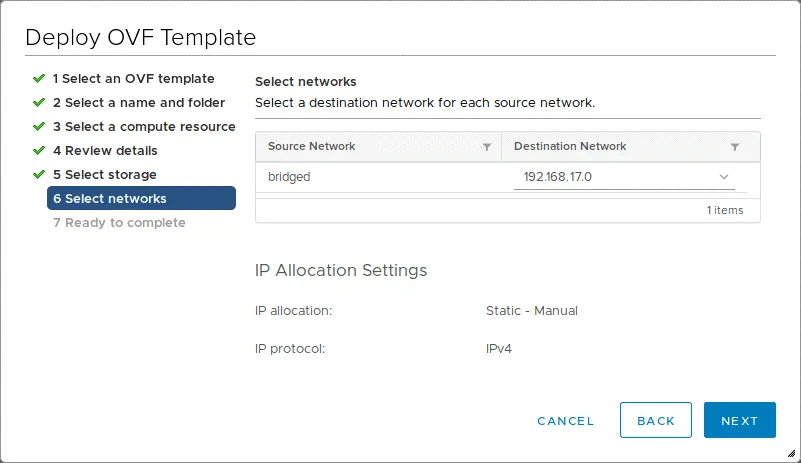Click the Source Network column filter icon
Screen dimensions: 801x463
point(487,147)
